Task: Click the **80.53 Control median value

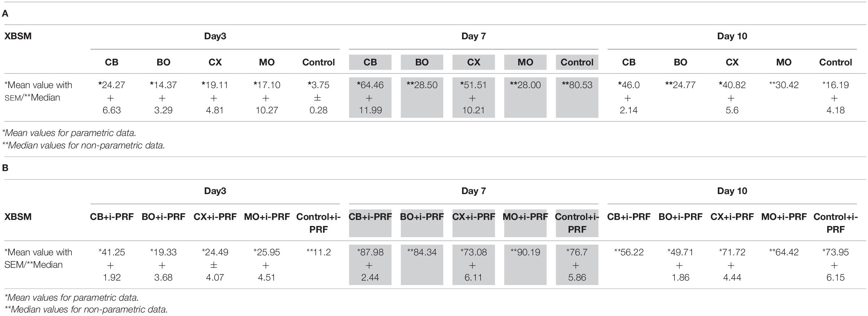Action: [577, 85]
